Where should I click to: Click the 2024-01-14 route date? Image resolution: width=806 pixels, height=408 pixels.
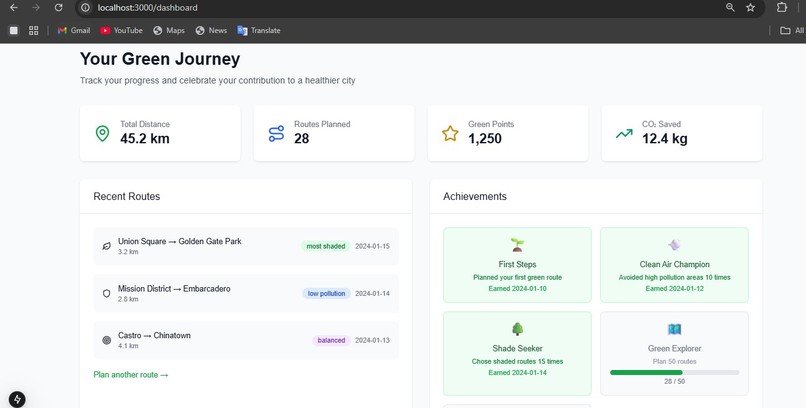point(372,293)
